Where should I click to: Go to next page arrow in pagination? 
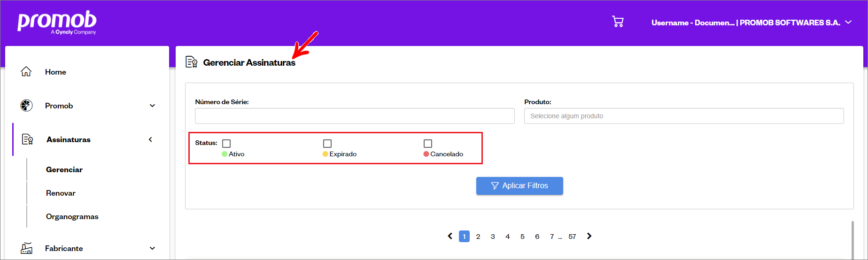click(x=589, y=236)
